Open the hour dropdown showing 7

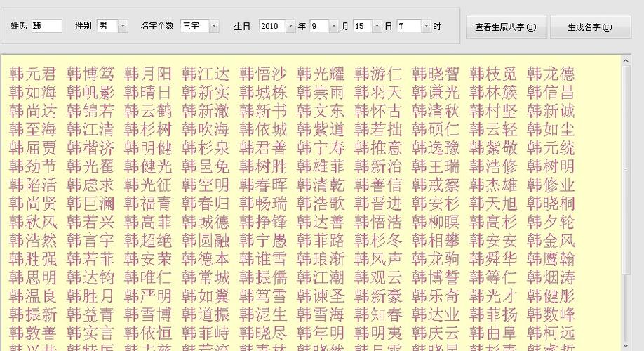pos(426,26)
